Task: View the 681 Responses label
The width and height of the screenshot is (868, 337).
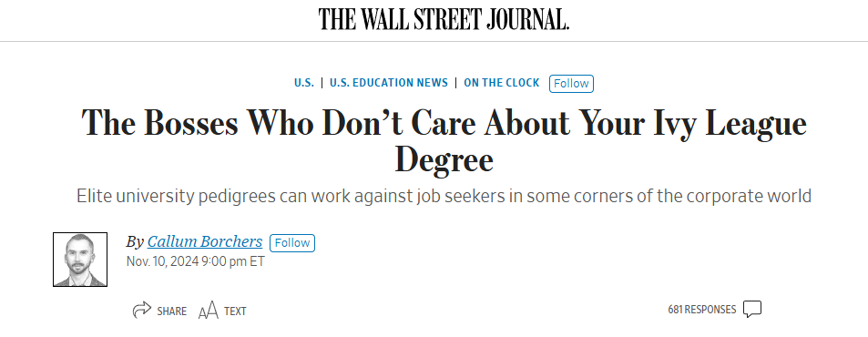Action: tap(702, 310)
